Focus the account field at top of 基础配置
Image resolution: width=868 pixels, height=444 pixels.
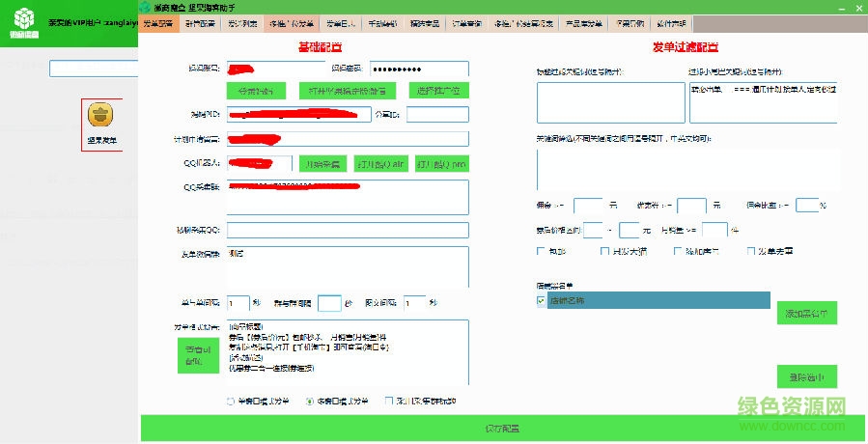point(276,69)
